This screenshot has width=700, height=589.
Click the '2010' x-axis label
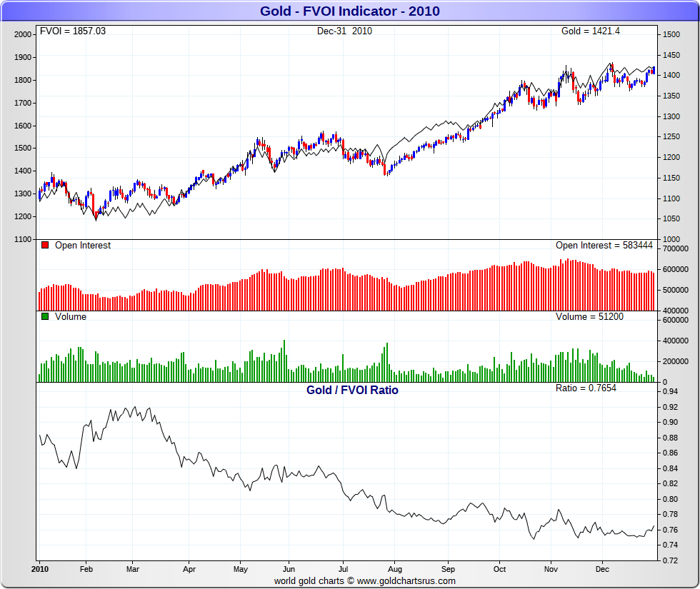(40, 570)
